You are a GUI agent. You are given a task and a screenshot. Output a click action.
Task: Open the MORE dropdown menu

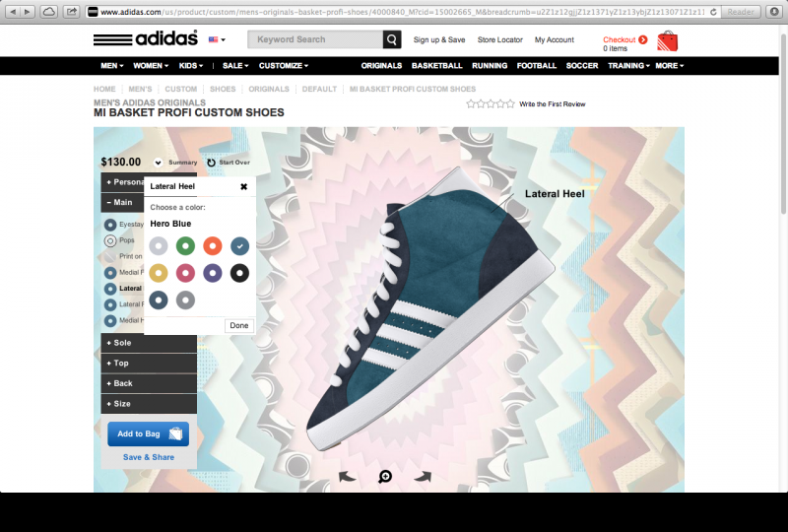tap(670, 65)
